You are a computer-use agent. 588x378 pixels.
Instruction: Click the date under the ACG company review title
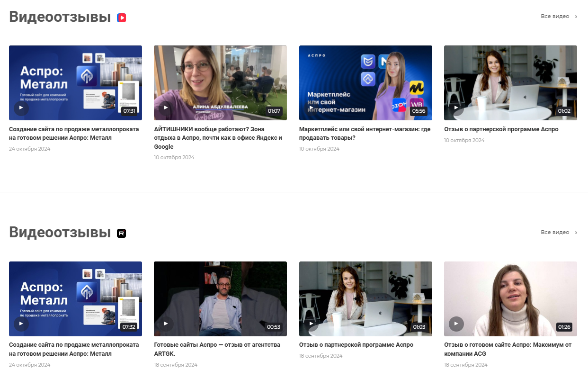click(x=466, y=365)
